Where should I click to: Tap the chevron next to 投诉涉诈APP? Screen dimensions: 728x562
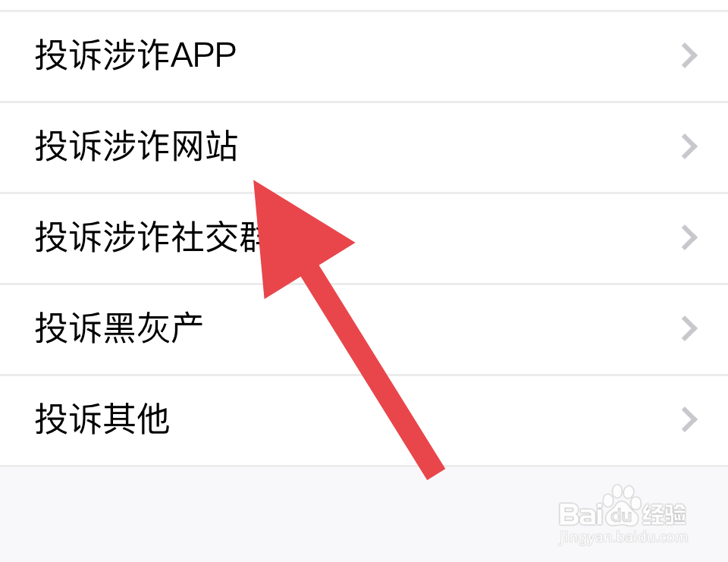[x=689, y=55]
